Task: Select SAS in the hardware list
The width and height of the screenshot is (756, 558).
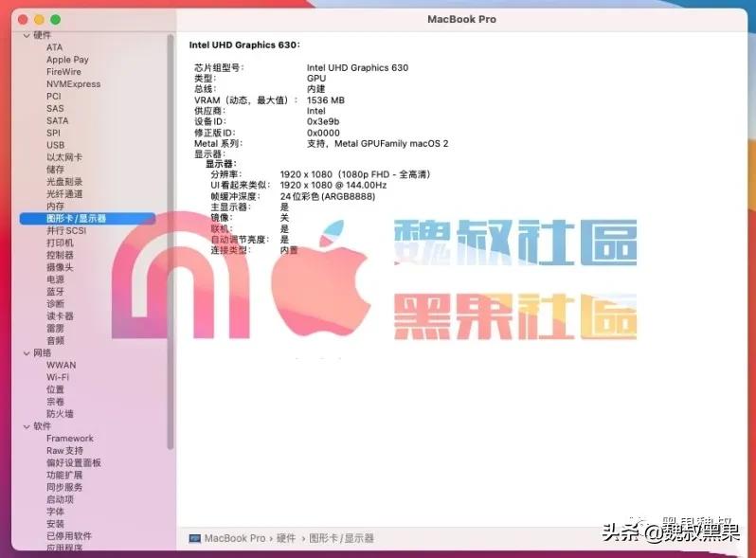Action: (55, 109)
